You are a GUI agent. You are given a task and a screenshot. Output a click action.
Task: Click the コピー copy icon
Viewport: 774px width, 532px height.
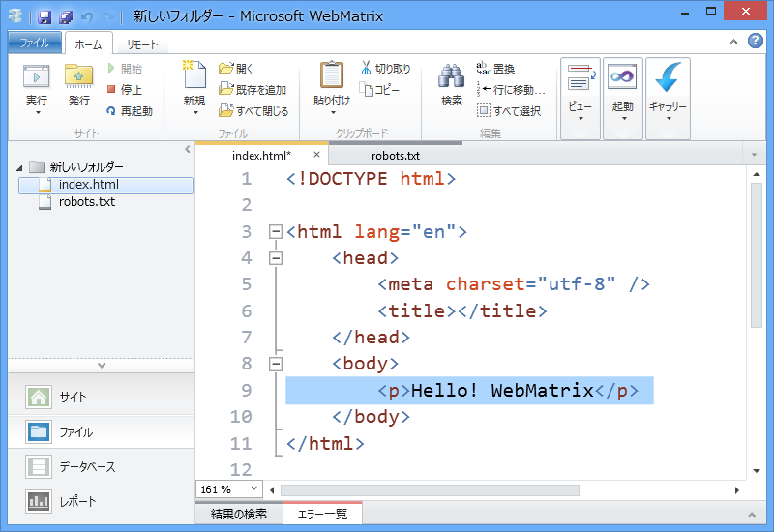(367, 90)
